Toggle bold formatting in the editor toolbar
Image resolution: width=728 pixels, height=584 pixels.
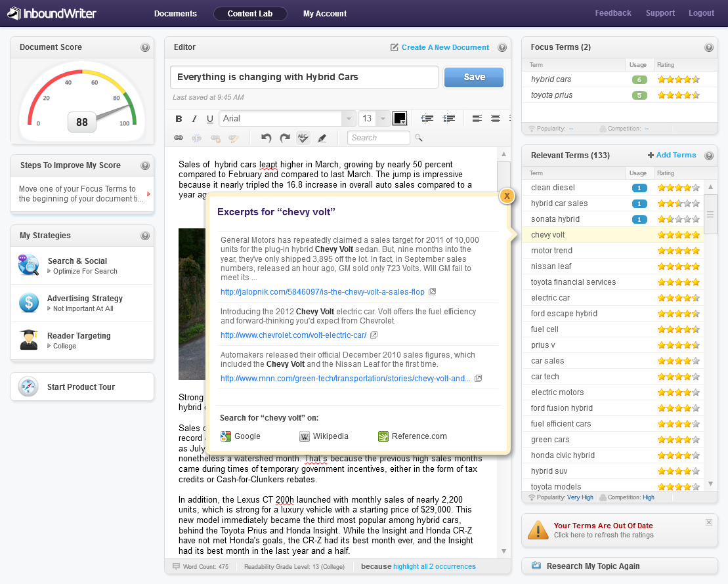coord(179,119)
